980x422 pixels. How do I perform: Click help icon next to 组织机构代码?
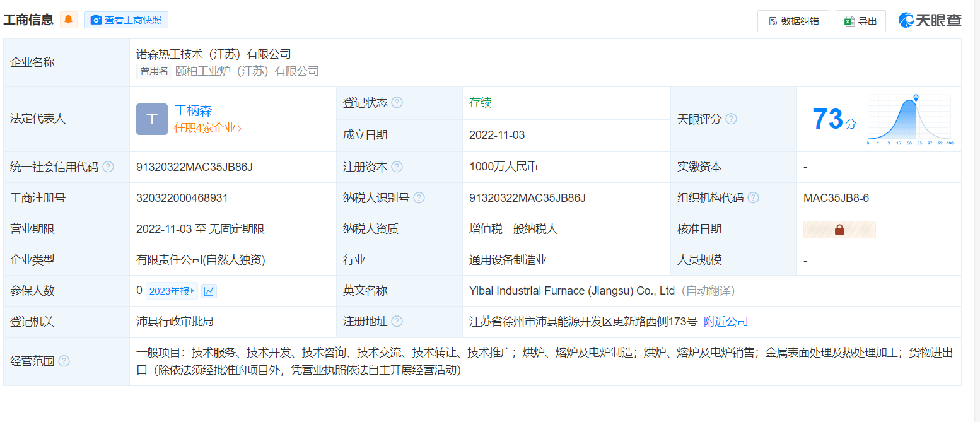point(753,198)
